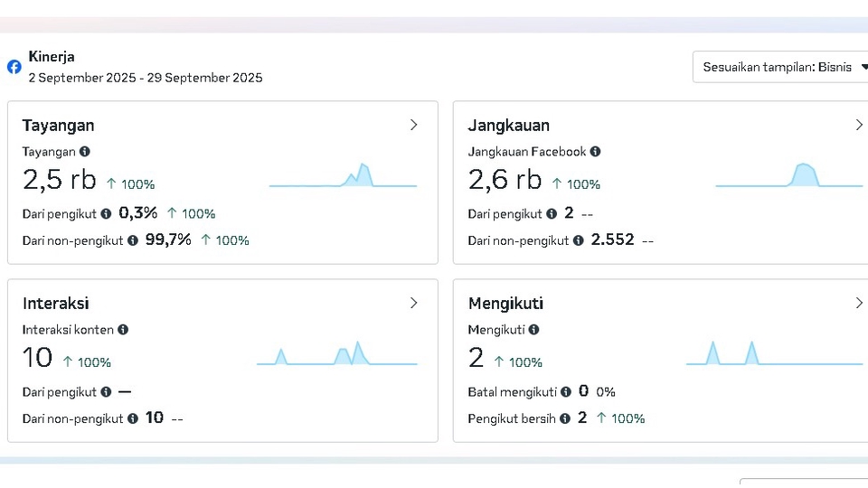The height and width of the screenshot is (488, 868).
Task: Click info icon beside Pengikut bersih
Action: (x=565, y=418)
